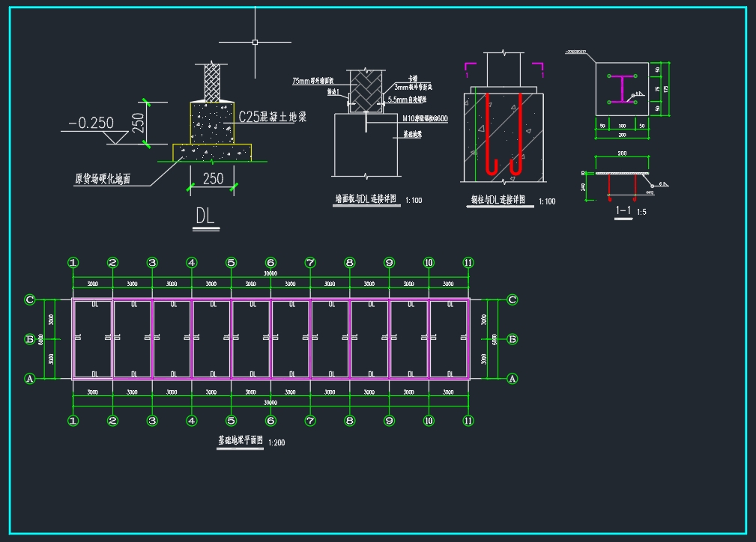Select the 5.5mm自攻螺丝 annotation
Image resolution: width=756 pixels, height=542 pixels.
point(408,100)
